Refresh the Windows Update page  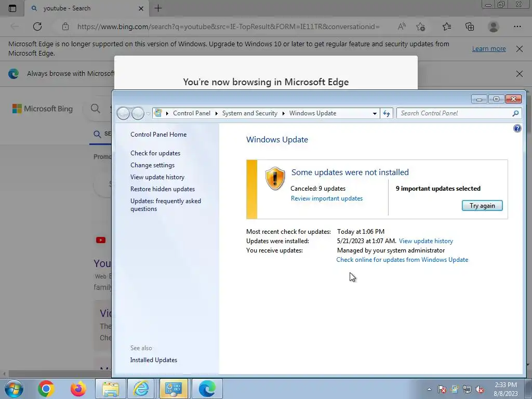[x=387, y=113]
